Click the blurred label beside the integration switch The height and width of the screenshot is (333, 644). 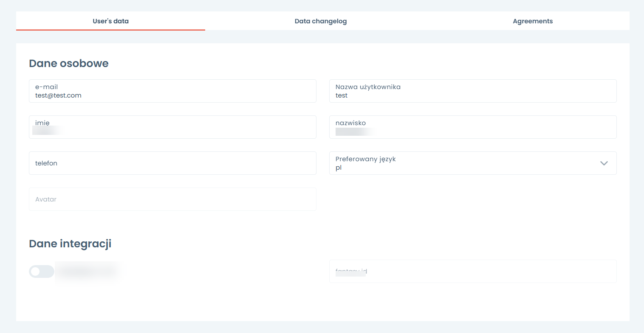pos(87,271)
